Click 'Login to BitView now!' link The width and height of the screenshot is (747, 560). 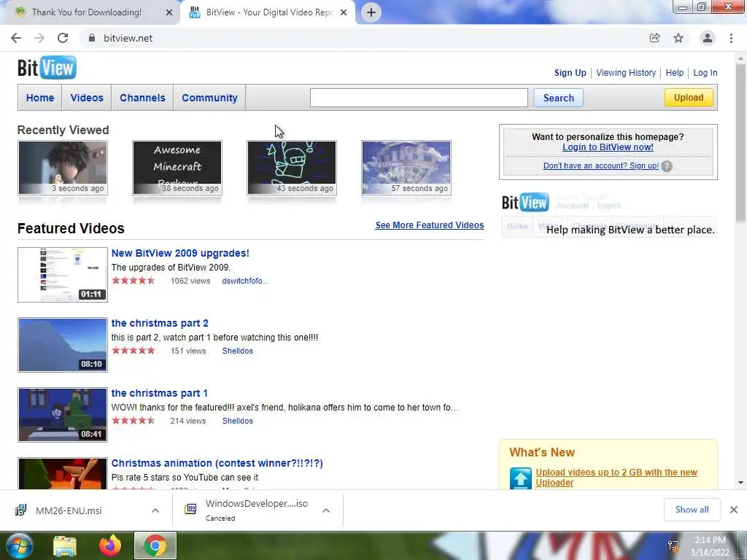pyautogui.click(x=608, y=147)
